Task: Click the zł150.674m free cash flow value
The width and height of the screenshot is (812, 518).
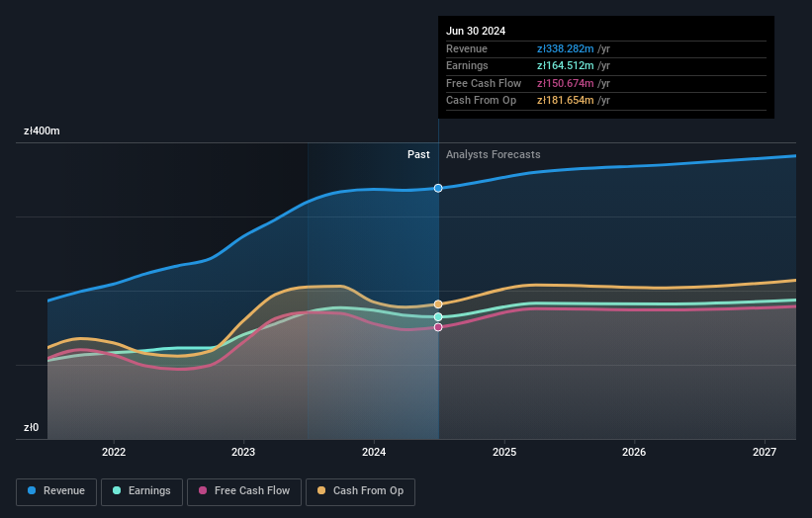Action: 565,83
